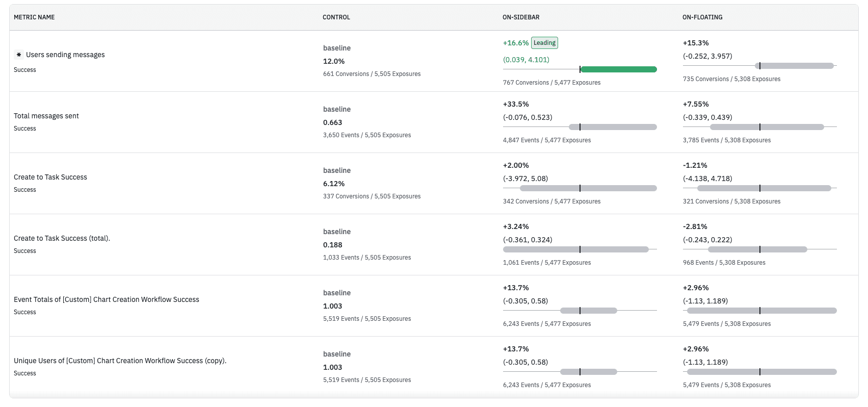Viewport: 868px width, 407px height.
Task: Click the -1.21% lift value
Action: (695, 165)
